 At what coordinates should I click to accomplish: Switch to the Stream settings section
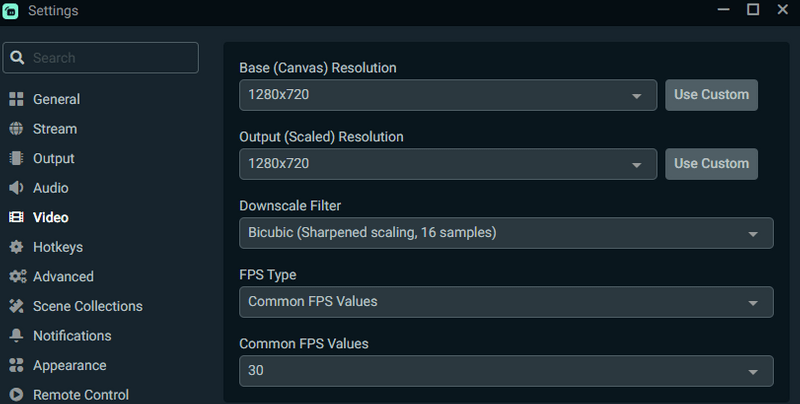coord(55,129)
